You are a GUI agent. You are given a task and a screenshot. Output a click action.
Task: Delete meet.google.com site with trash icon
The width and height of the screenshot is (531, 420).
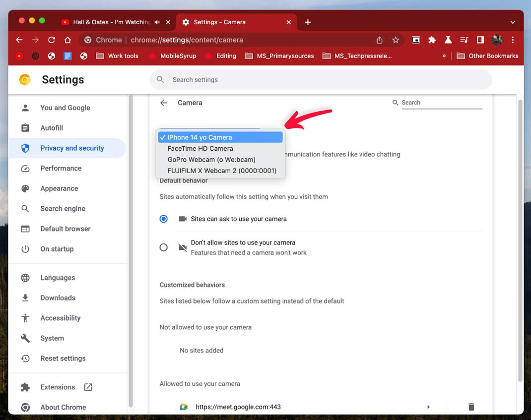pyautogui.click(x=471, y=407)
